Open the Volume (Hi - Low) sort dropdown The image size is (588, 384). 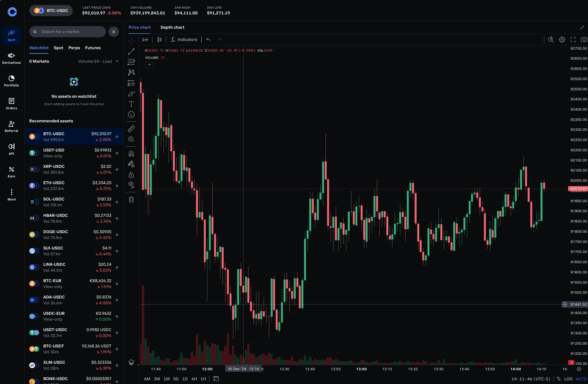(98, 61)
